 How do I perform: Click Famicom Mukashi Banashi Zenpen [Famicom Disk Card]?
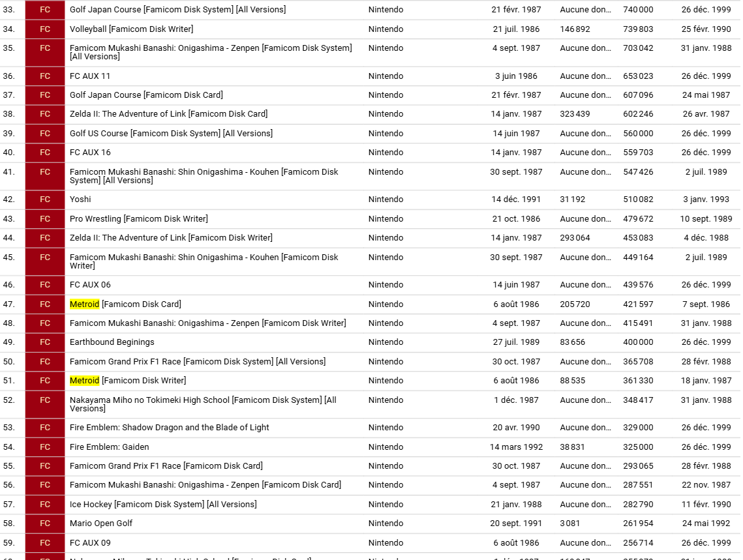tap(205, 485)
